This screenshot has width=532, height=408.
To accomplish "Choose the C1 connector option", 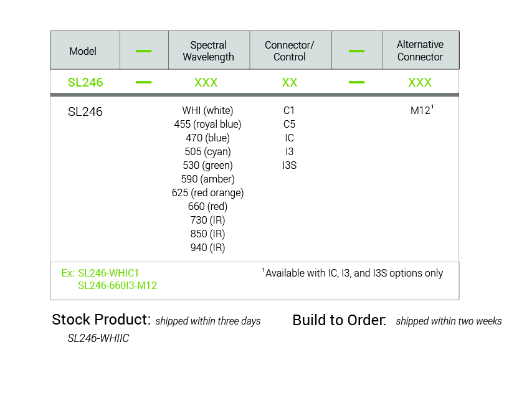I will click(289, 111).
